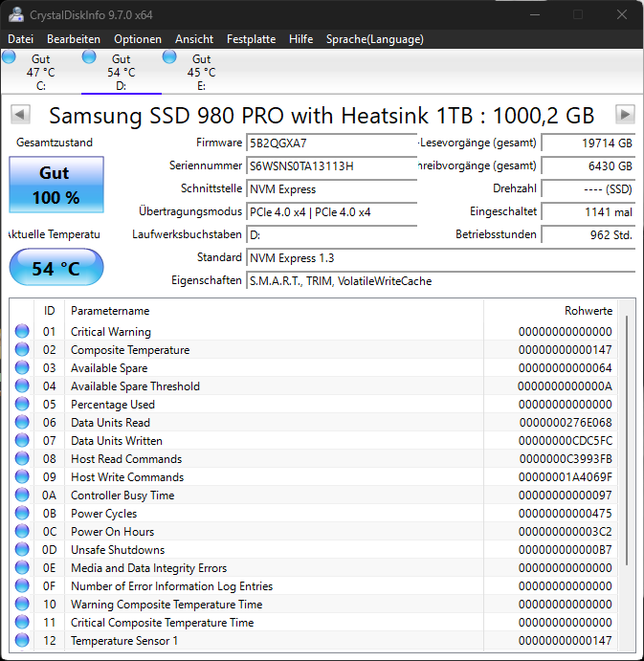Click the disk title Samsung SSD 980 PRO
The width and height of the screenshot is (644, 661).
coord(322,115)
